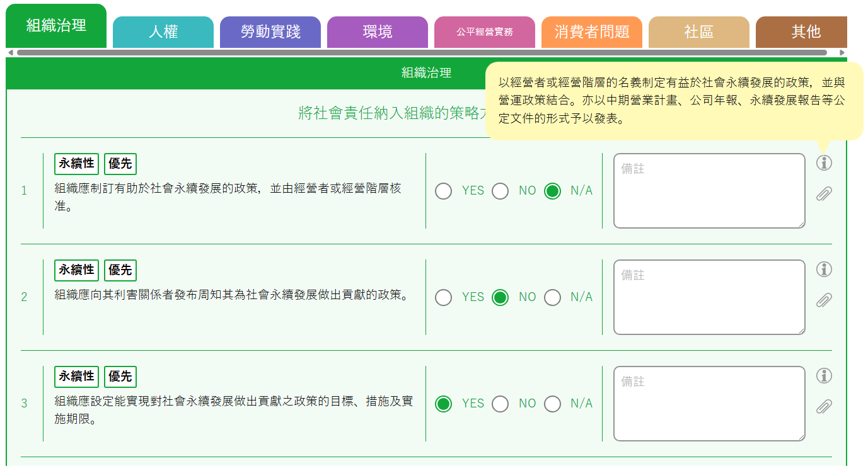
Task: Click the paperclip attachment icon for question 1
Action: (x=824, y=193)
